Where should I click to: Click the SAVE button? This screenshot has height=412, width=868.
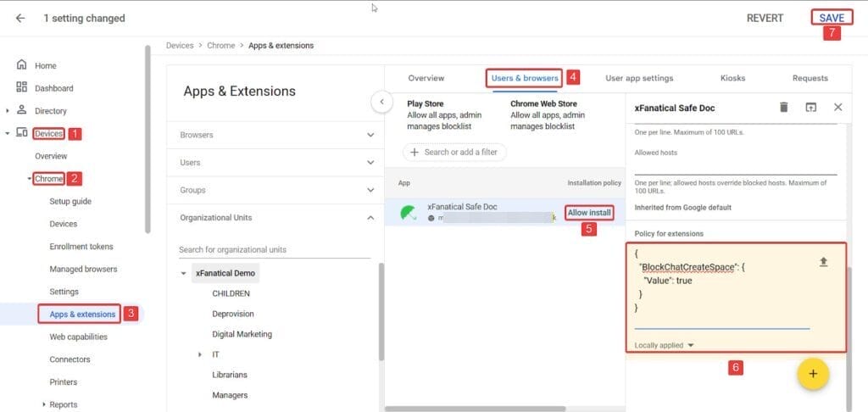click(x=832, y=18)
